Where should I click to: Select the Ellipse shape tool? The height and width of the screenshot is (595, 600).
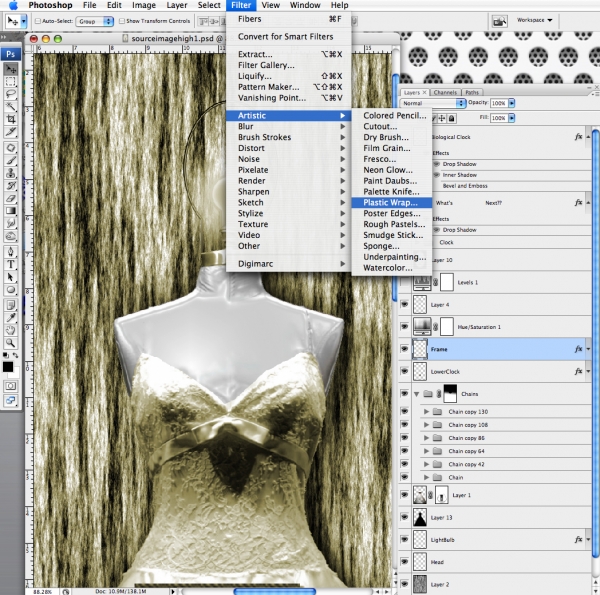[x=11, y=290]
